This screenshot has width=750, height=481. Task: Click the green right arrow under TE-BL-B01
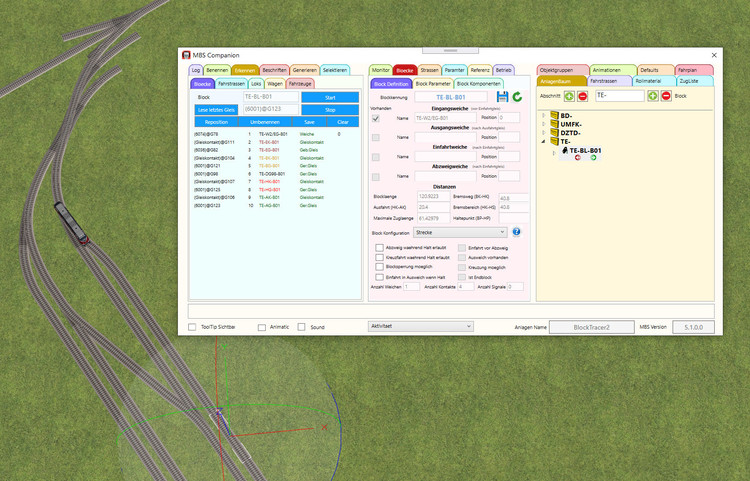tap(592, 158)
